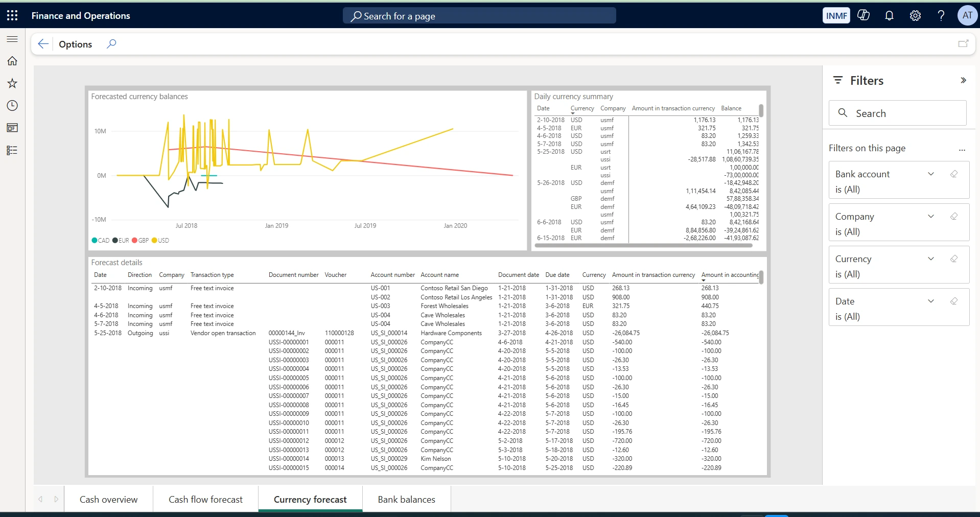Select the Currency forecast tab

(310, 499)
